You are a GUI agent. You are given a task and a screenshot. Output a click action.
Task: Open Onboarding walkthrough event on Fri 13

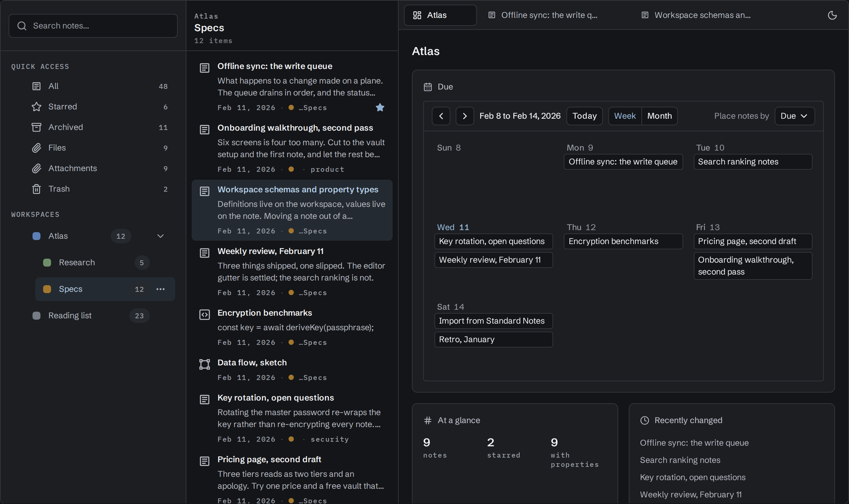(752, 266)
